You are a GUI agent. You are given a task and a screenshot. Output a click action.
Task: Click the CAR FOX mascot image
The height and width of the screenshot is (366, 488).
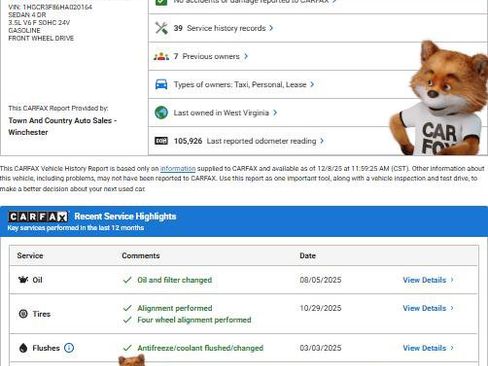(x=440, y=98)
